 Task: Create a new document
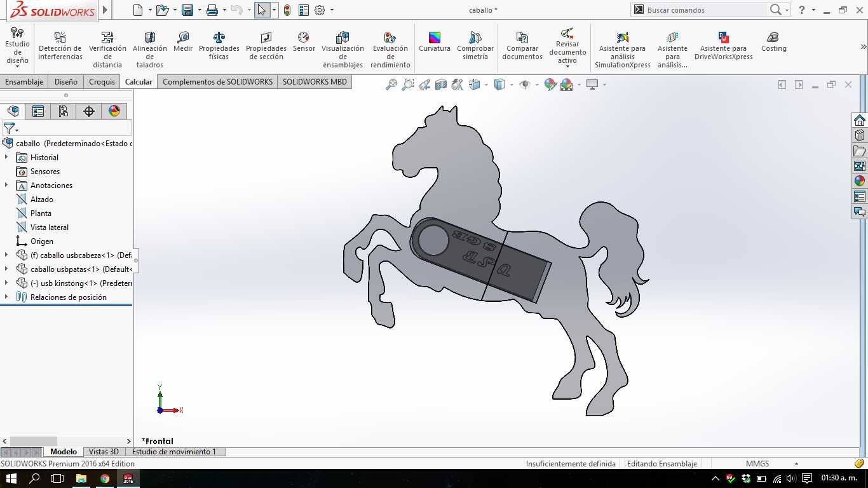point(138,10)
